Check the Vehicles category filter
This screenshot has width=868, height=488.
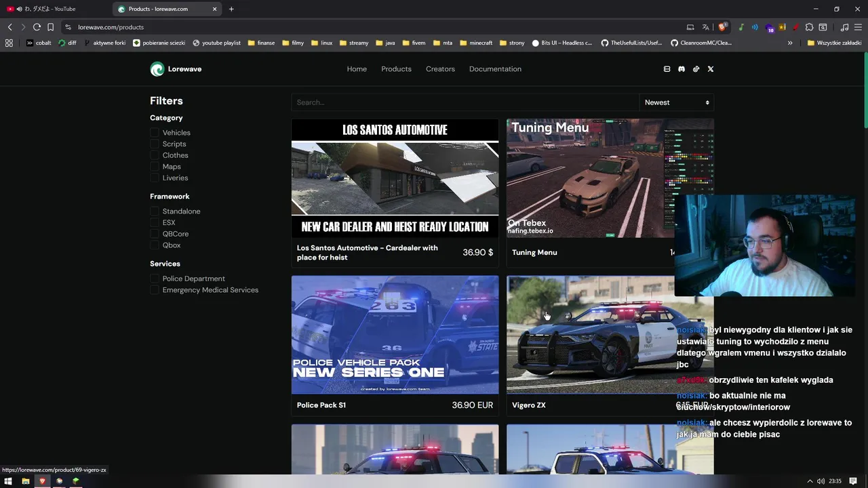[155, 133]
